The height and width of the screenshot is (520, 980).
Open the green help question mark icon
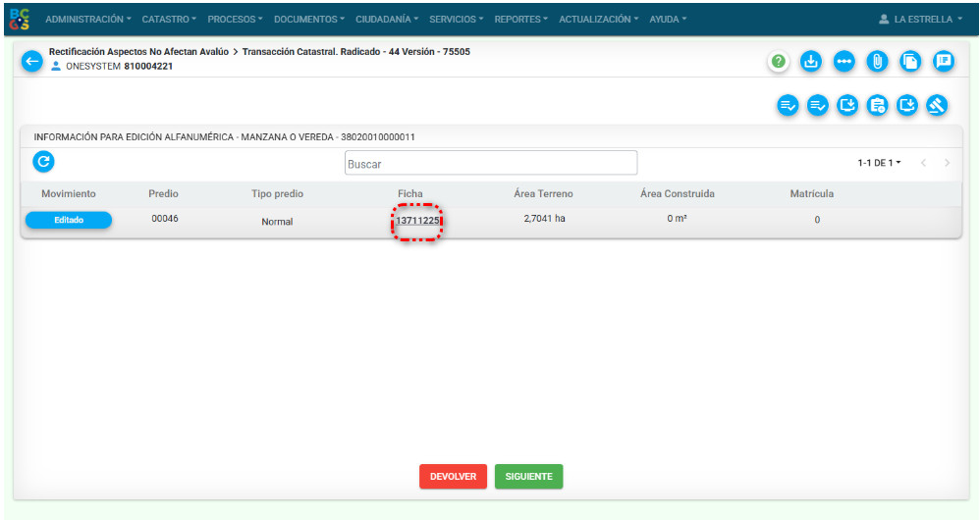point(779,61)
